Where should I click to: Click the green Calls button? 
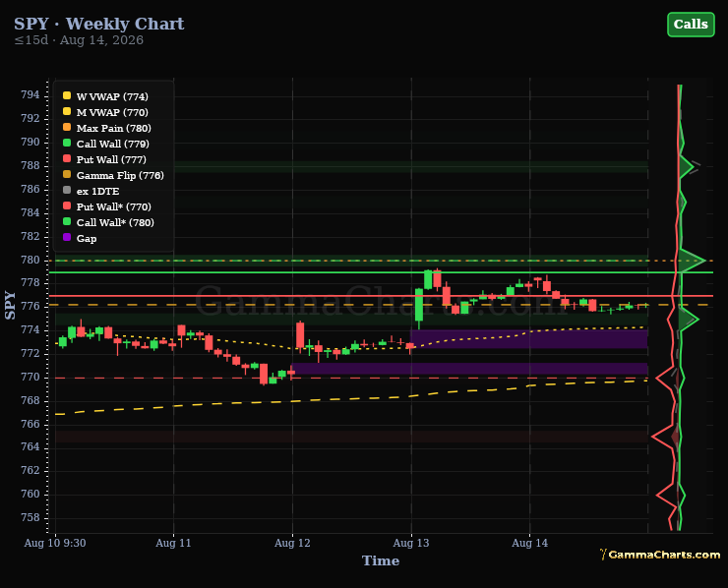click(x=691, y=25)
